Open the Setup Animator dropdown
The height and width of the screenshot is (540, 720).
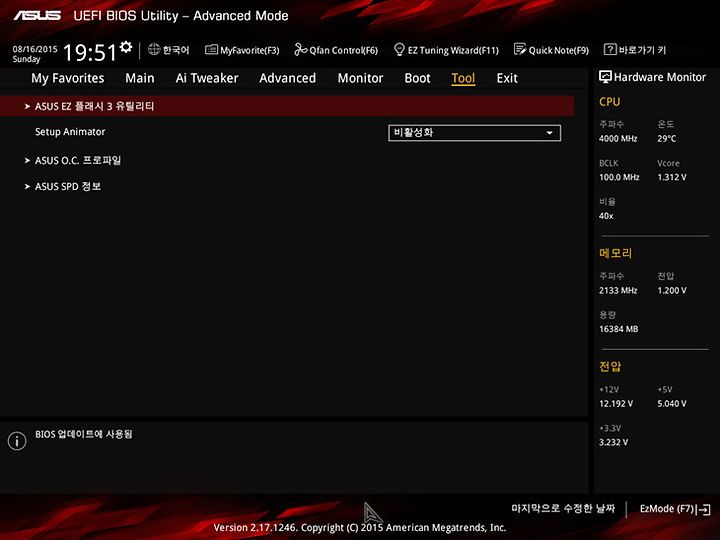coord(474,133)
